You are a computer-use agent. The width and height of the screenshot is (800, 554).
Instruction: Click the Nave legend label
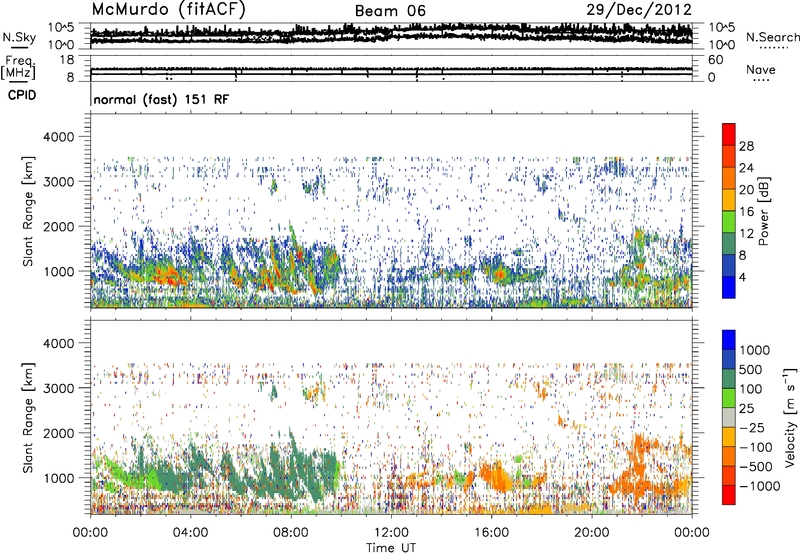[761, 69]
